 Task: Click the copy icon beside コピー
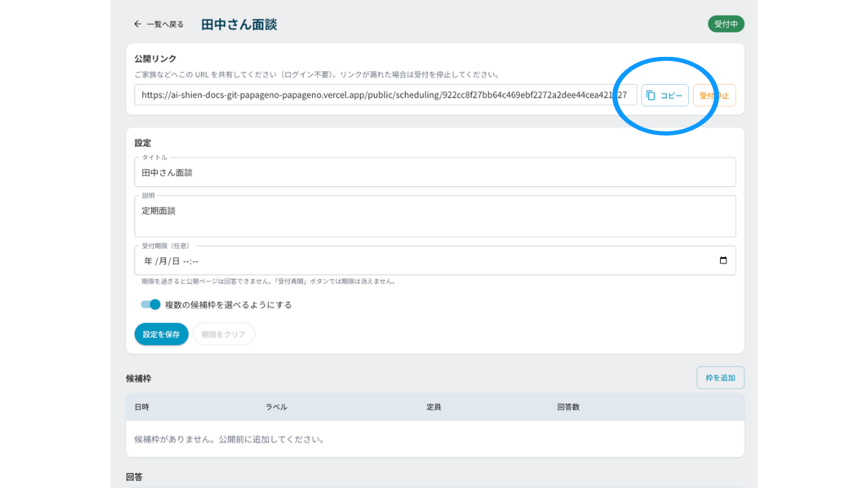(x=651, y=96)
